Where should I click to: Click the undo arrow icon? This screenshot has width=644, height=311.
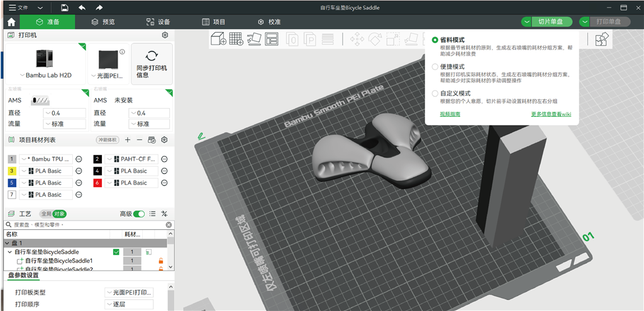(x=82, y=8)
